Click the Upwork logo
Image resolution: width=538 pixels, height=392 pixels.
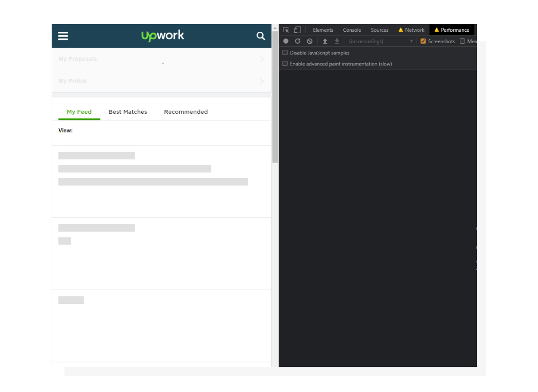[163, 36]
